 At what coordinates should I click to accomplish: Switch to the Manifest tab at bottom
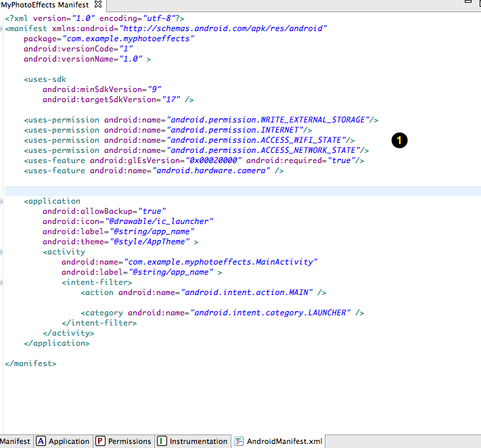pyautogui.click(x=15, y=441)
